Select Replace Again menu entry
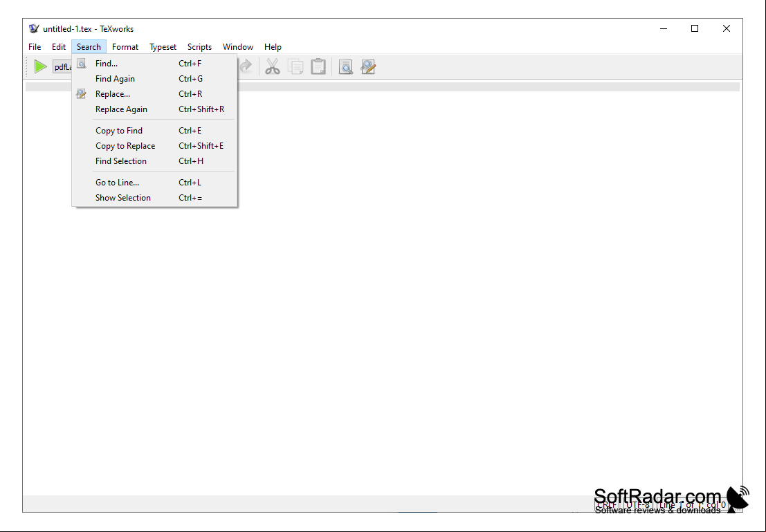This screenshot has height=532, width=766. point(154,109)
